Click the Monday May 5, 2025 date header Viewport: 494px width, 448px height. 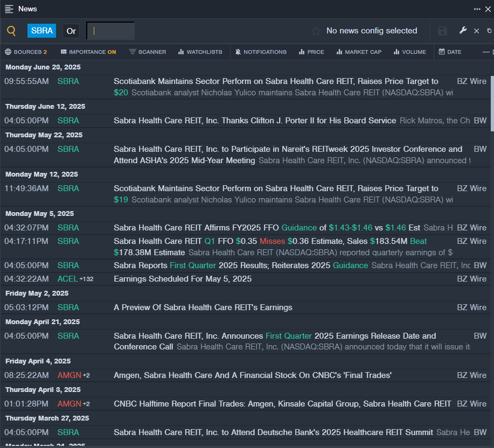pos(40,213)
